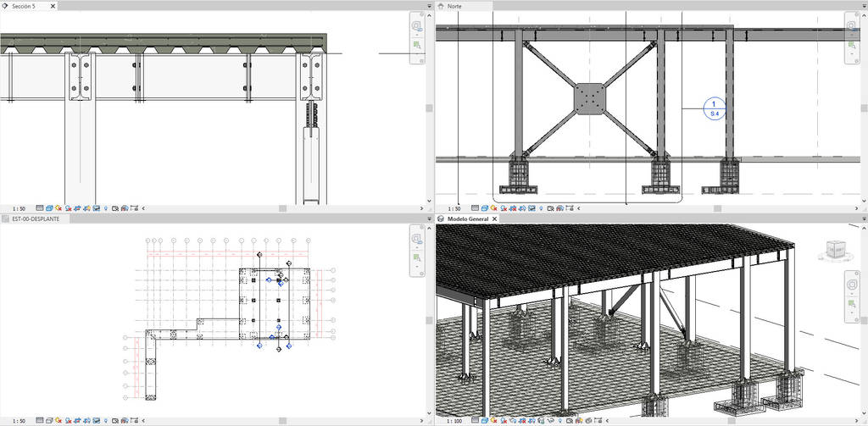The width and height of the screenshot is (868, 426).
Task: Open Temporary View Properties in Sección 5 view
Action: pyautogui.click(x=114, y=208)
